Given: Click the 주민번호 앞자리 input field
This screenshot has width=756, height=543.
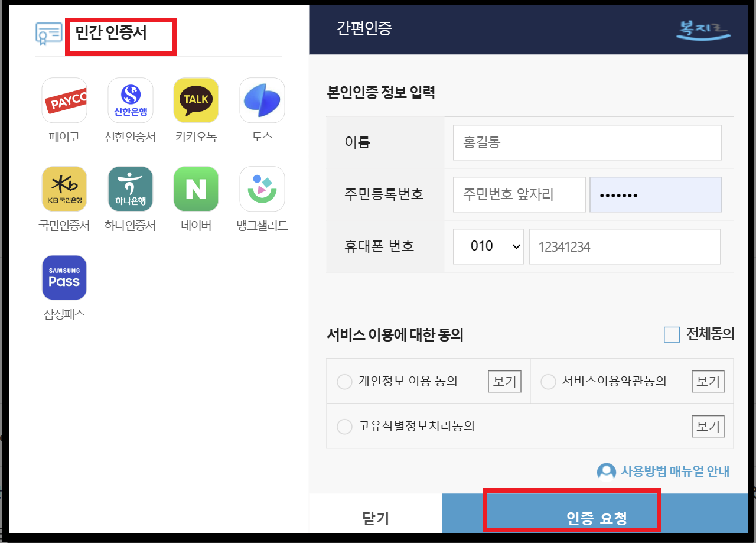Looking at the screenshot, I should coord(519,194).
